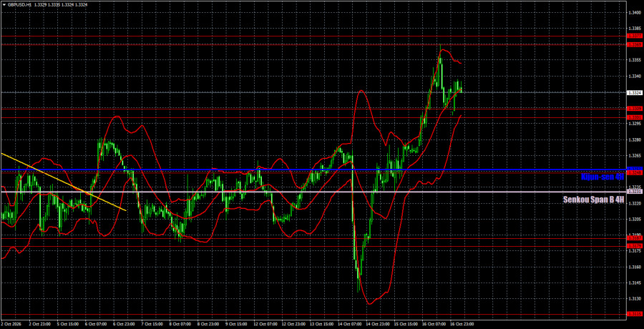Click the 1.3340 price scale value
The height and width of the screenshot is (329, 644).
(635, 76)
